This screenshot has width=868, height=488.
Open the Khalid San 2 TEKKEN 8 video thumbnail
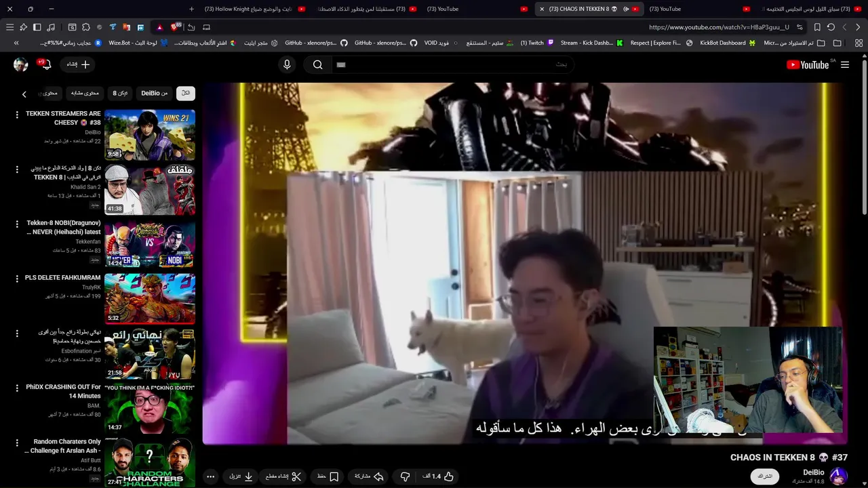pyautogui.click(x=150, y=190)
